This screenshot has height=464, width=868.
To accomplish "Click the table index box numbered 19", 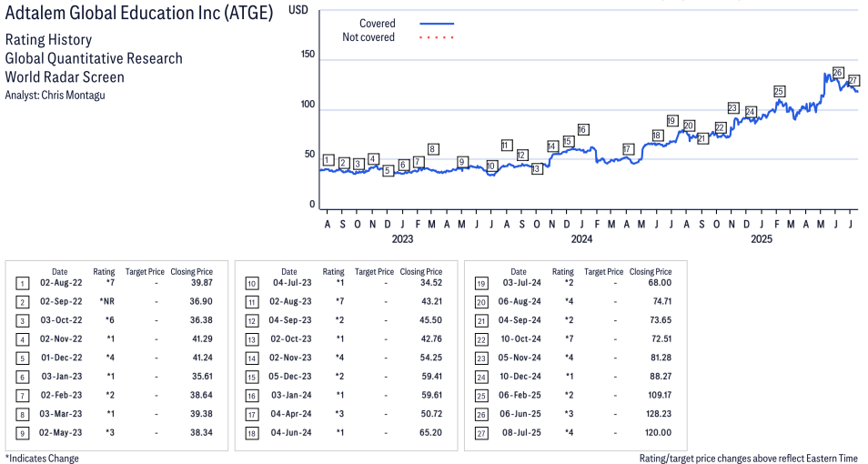I will 481,284.
